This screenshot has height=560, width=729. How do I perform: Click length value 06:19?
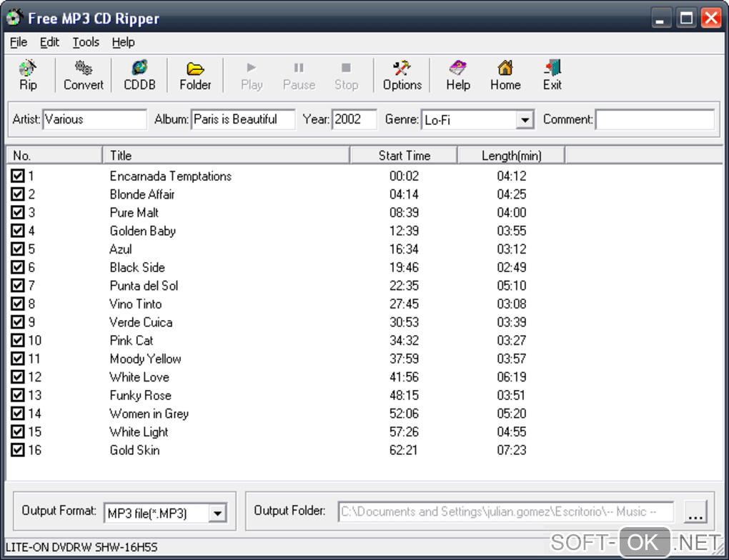pyautogui.click(x=512, y=377)
